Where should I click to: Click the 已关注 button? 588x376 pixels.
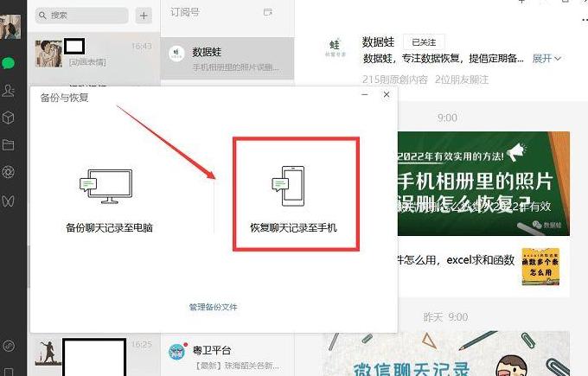[x=424, y=42]
